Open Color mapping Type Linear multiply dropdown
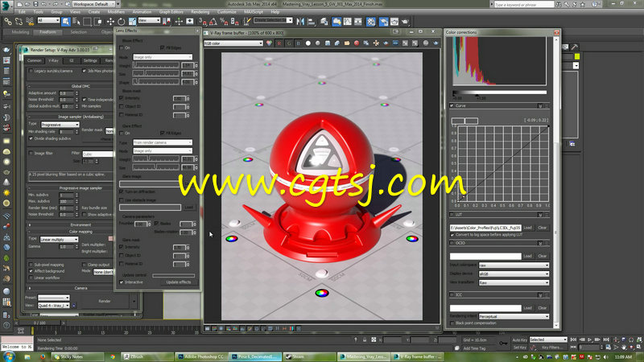The image size is (644, 362). coord(59,239)
